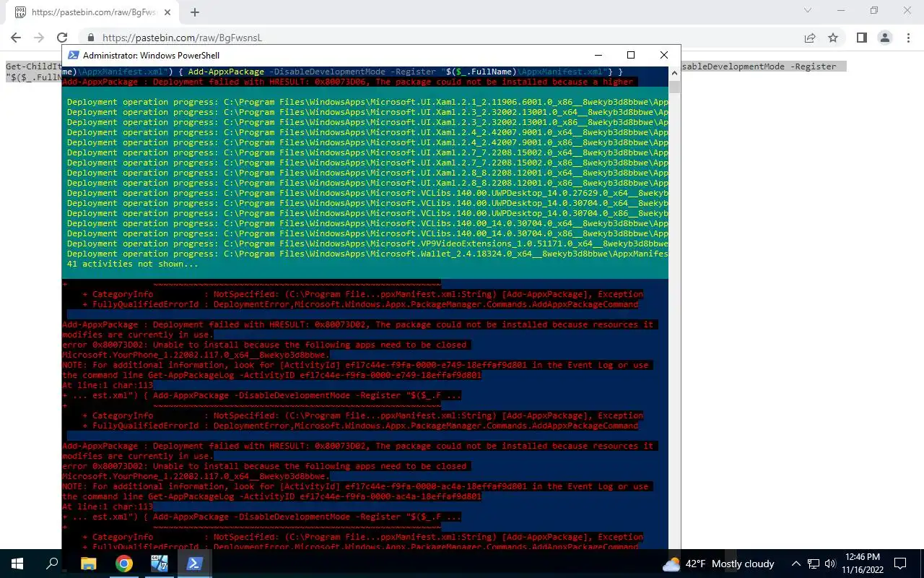
Task: Click the Microsoft.UI.Xaml.2.1 progress line
Action: tap(367, 102)
